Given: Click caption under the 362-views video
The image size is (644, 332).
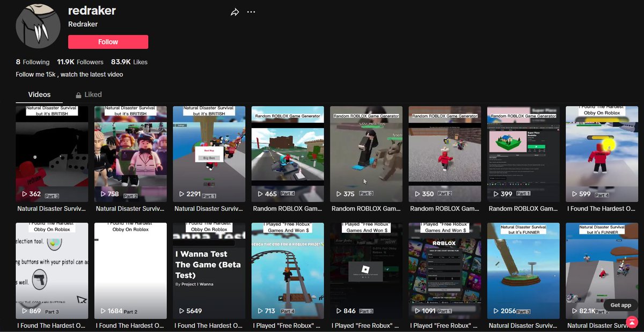Looking at the screenshot, I should tap(52, 209).
